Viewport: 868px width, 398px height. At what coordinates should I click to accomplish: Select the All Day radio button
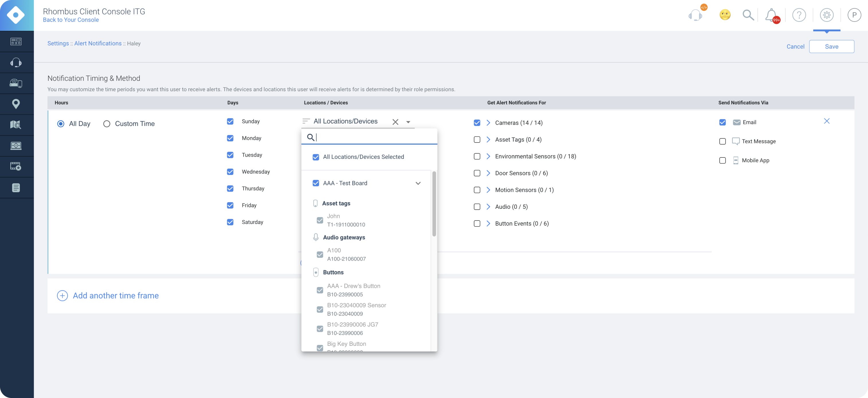(61, 124)
